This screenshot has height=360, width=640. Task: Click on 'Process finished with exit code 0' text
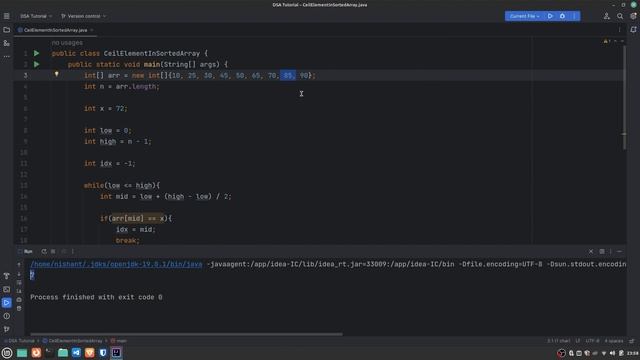[96, 298]
